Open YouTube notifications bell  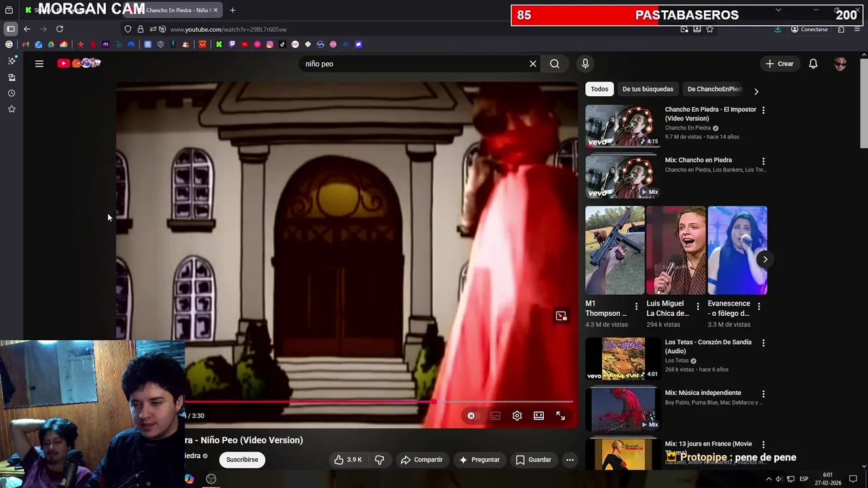[x=813, y=64]
